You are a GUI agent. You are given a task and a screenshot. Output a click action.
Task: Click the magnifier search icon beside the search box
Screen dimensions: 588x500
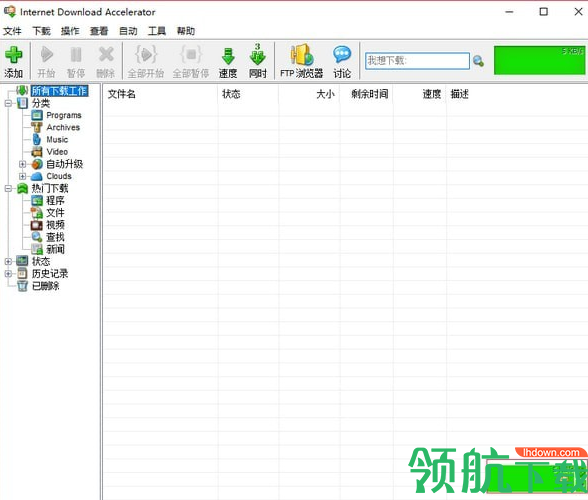click(x=478, y=60)
